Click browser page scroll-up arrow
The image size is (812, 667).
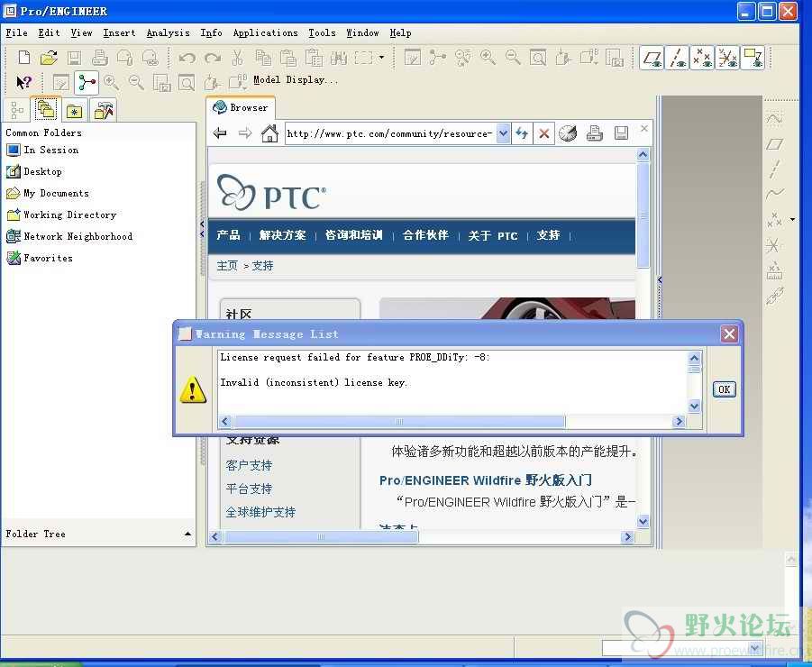[643, 154]
